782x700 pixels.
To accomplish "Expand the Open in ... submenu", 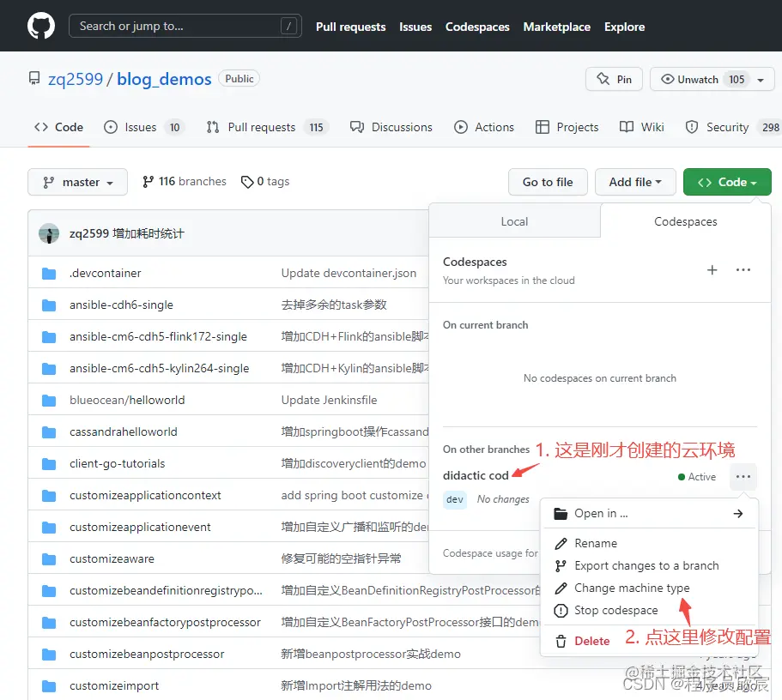I will 649,514.
